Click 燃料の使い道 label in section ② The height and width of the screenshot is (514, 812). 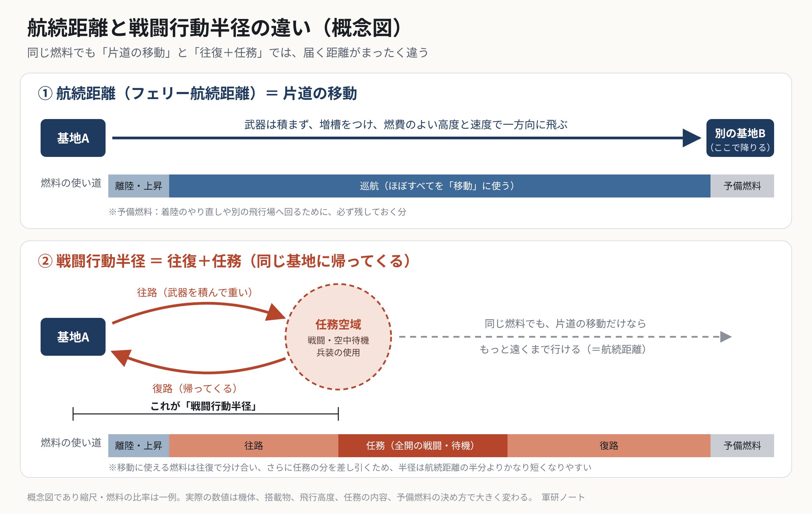coord(71,443)
